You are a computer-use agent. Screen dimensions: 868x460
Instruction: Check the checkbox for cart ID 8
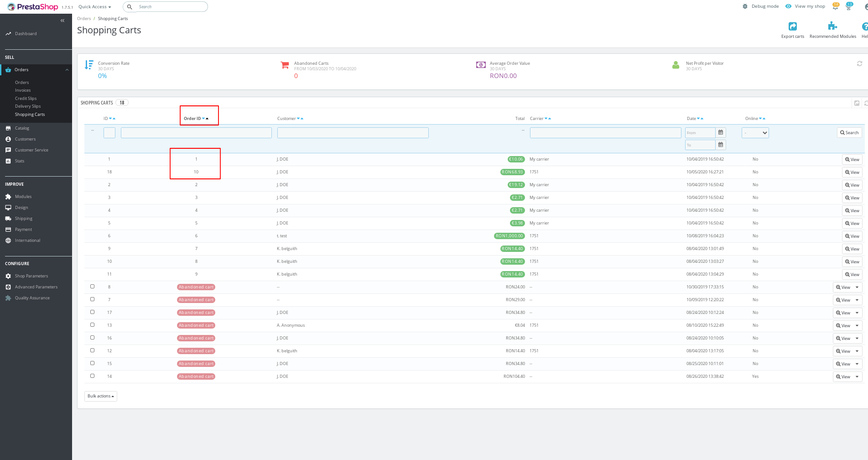click(92, 287)
